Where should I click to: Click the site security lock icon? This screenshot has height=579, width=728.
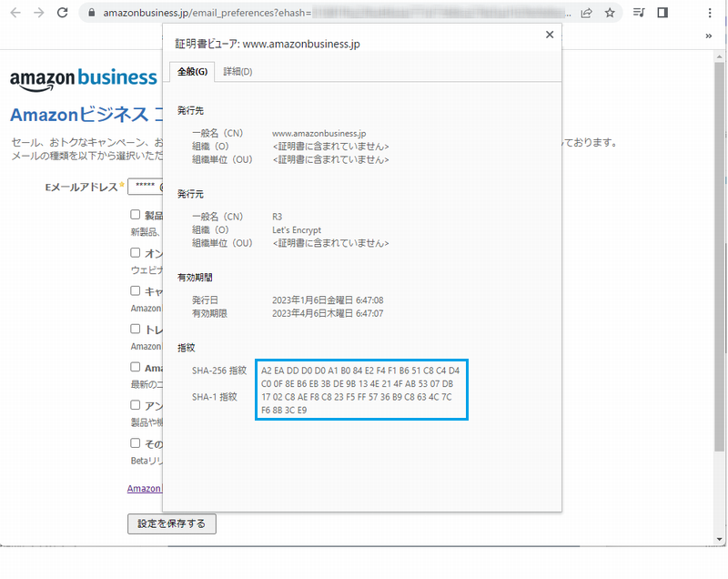tap(94, 13)
